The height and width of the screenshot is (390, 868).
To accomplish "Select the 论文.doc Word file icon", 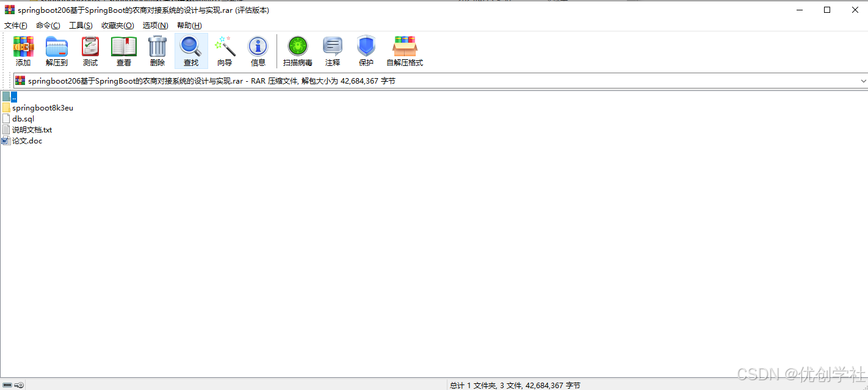I will 6,141.
